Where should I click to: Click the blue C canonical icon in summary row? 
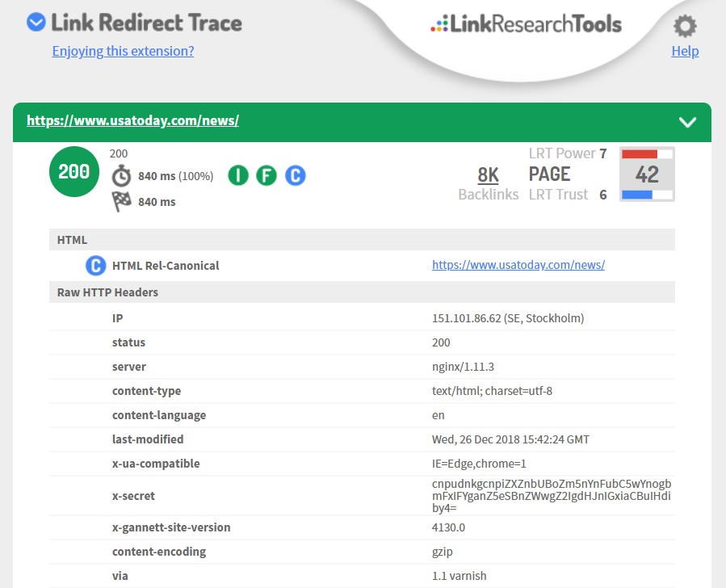coord(296,175)
